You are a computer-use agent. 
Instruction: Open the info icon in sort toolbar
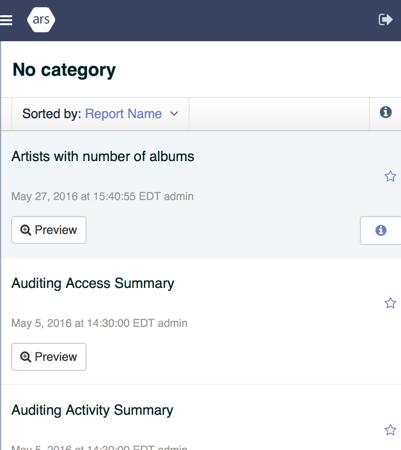coord(385,112)
